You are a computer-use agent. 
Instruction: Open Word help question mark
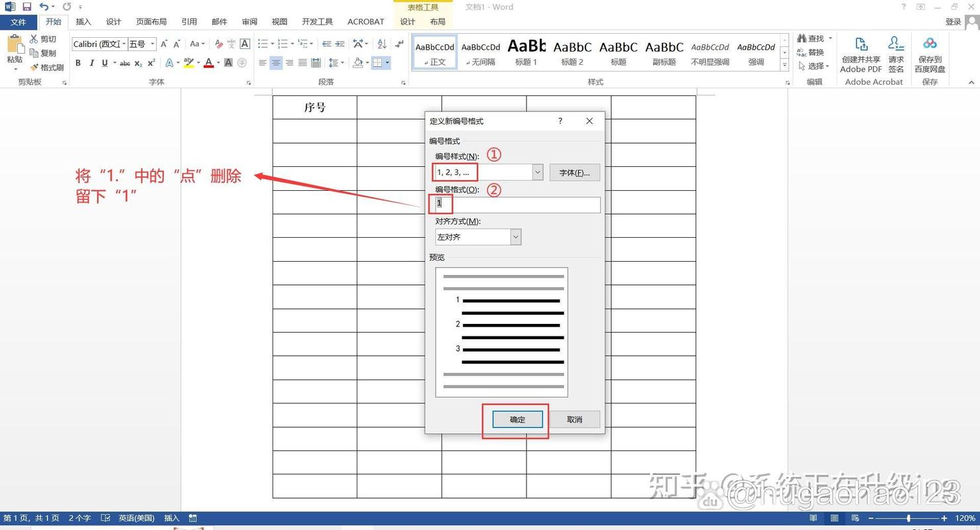[x=903, y=7]
